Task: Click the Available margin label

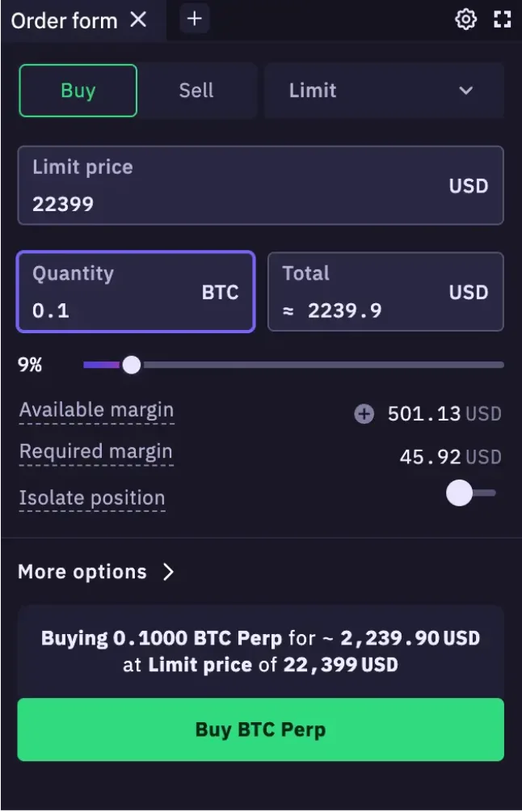Action: tap(96, 410)
